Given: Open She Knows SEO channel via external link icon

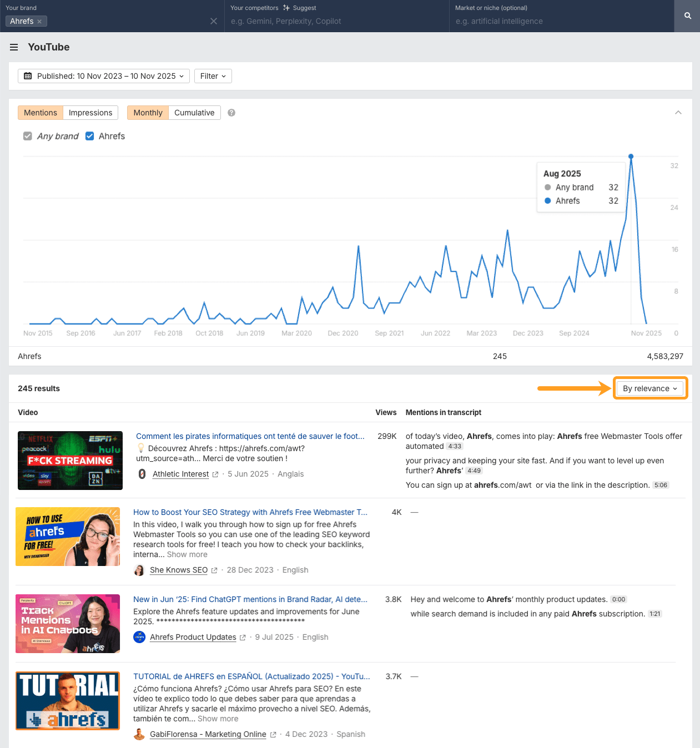Looking at the screenshot, I should [214, 570].
